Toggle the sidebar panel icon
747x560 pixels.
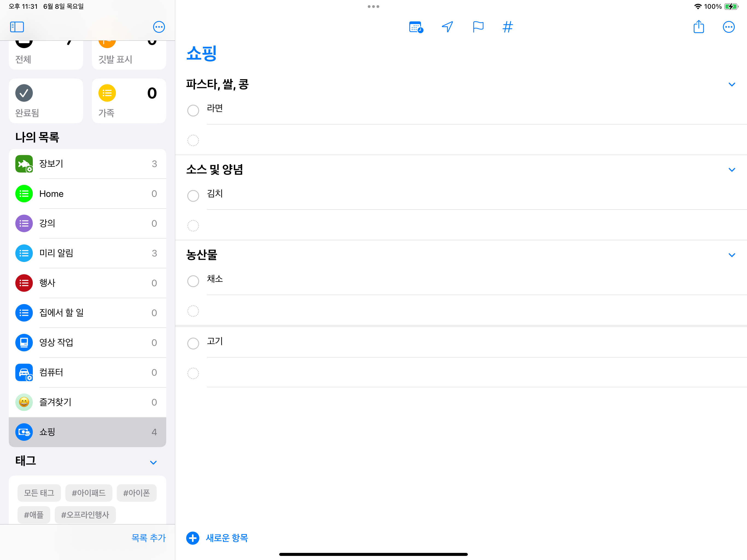click(17, 27)
